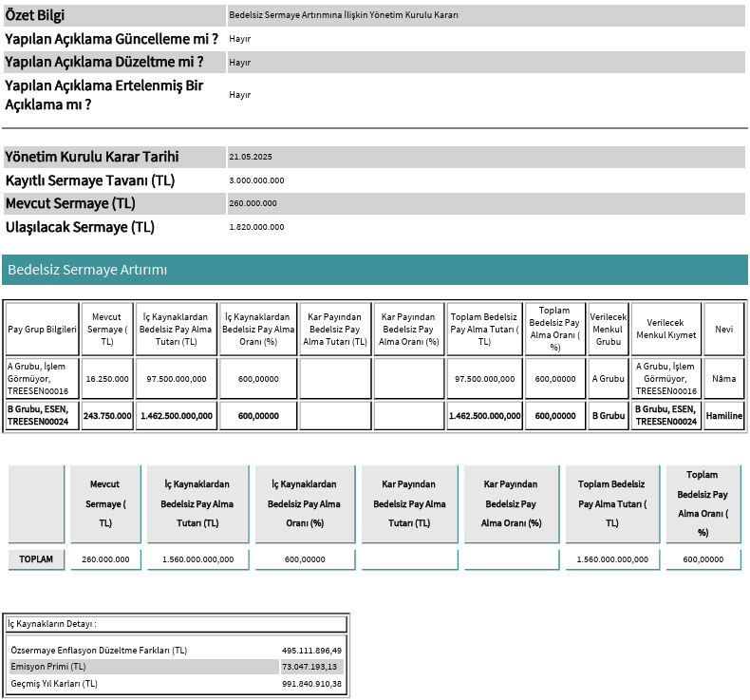Click the "Özet Bilgi" label
Screen dimensions: 750x700
click(x=34, y=15)
